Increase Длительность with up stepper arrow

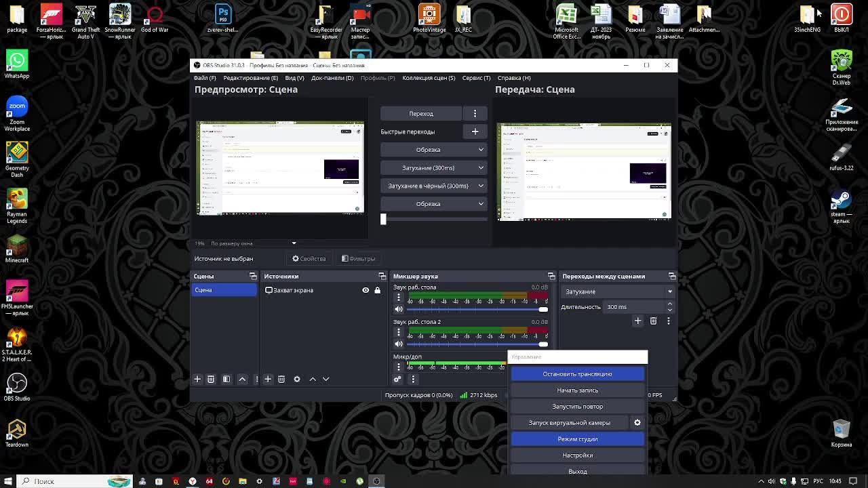(669, 304)
